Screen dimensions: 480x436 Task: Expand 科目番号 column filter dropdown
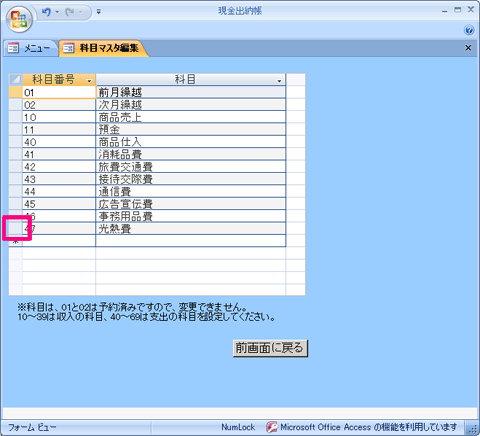click(89, 81)
